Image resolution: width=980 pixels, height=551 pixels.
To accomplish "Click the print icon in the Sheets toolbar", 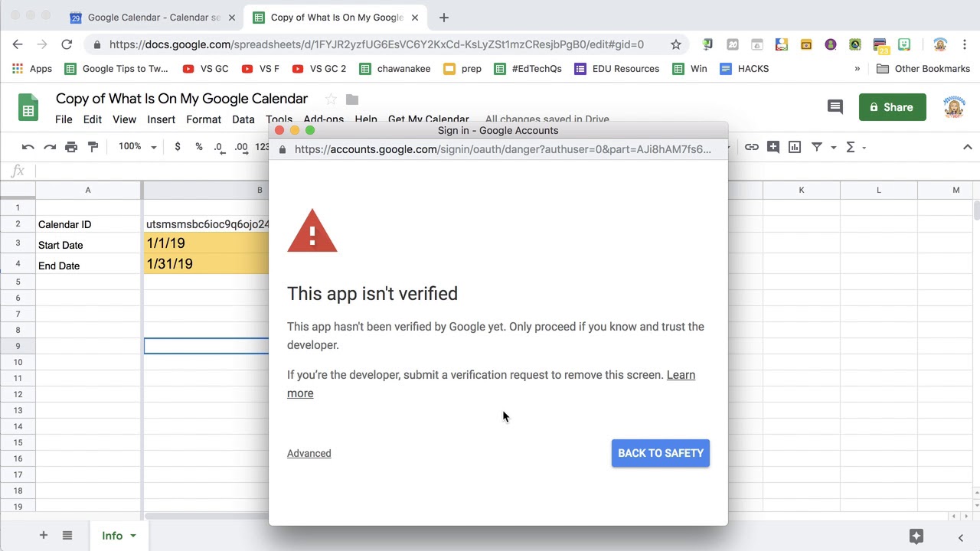I will click(x=71, y=147).
